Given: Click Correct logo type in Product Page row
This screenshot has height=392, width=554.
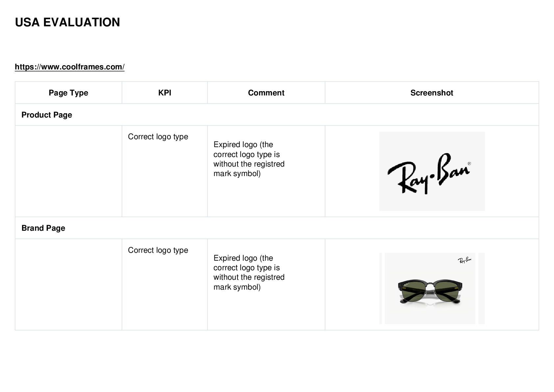Looking at the screenshot, I should [158, 137].
